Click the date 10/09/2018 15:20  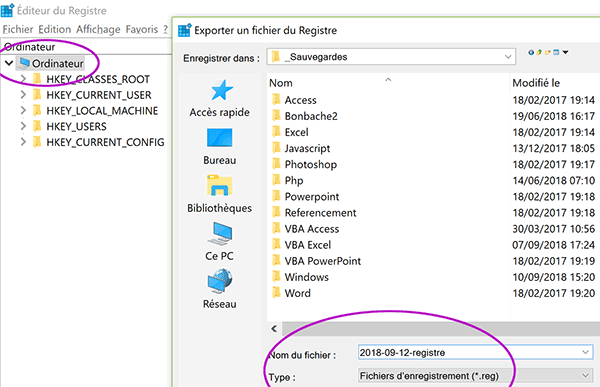[x=554, y=277]
